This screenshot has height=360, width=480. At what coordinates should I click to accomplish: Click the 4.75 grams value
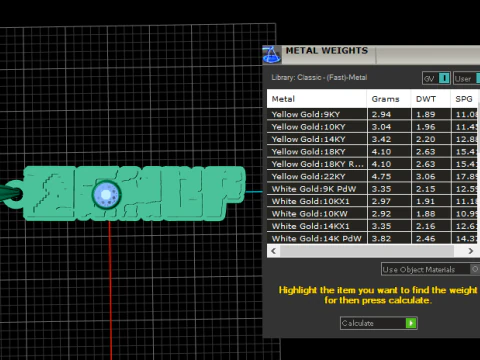381,176
